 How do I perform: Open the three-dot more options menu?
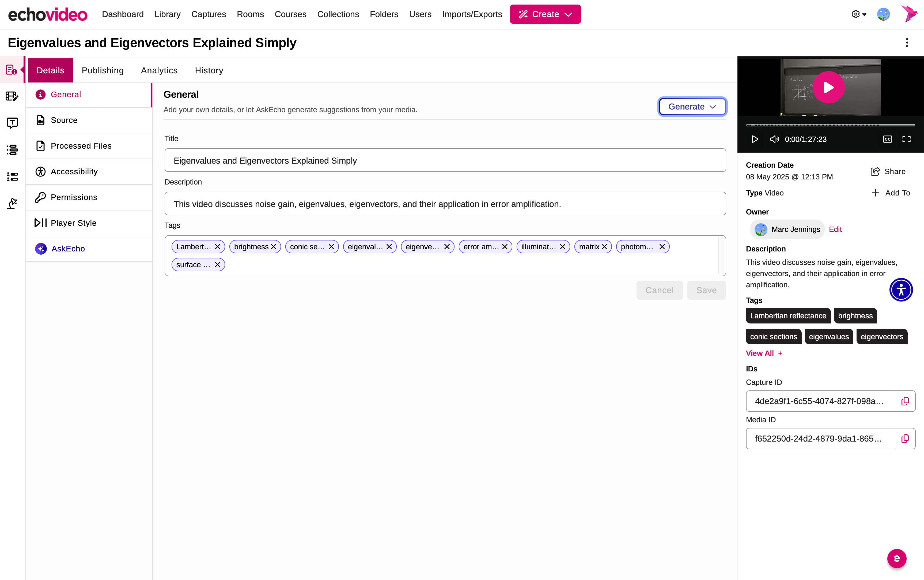coord(907,43)
